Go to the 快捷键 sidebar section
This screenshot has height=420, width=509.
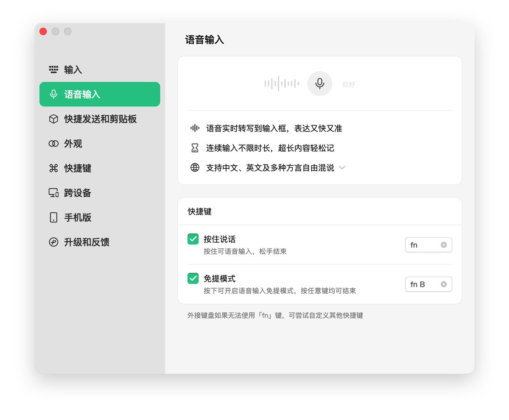tap(100, 168)
